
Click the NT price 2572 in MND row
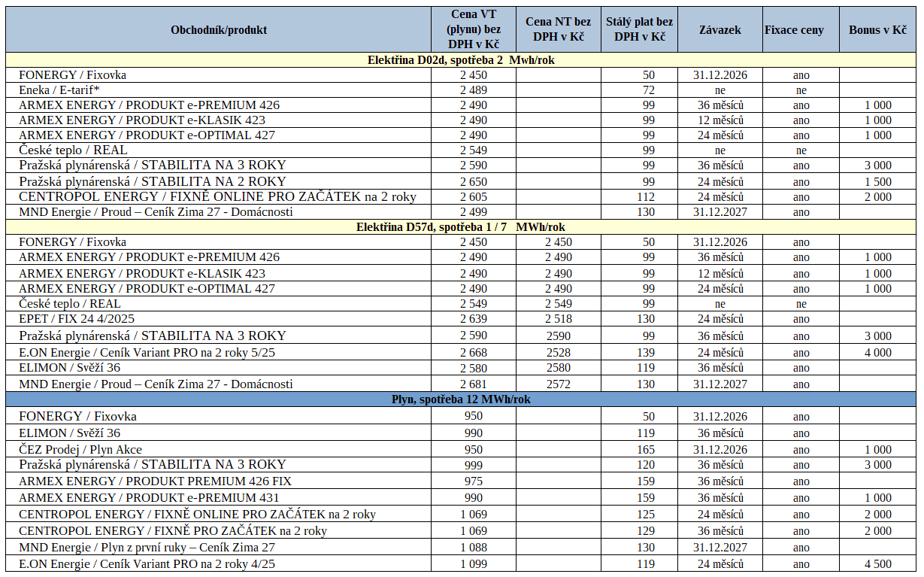click(559, 384)
